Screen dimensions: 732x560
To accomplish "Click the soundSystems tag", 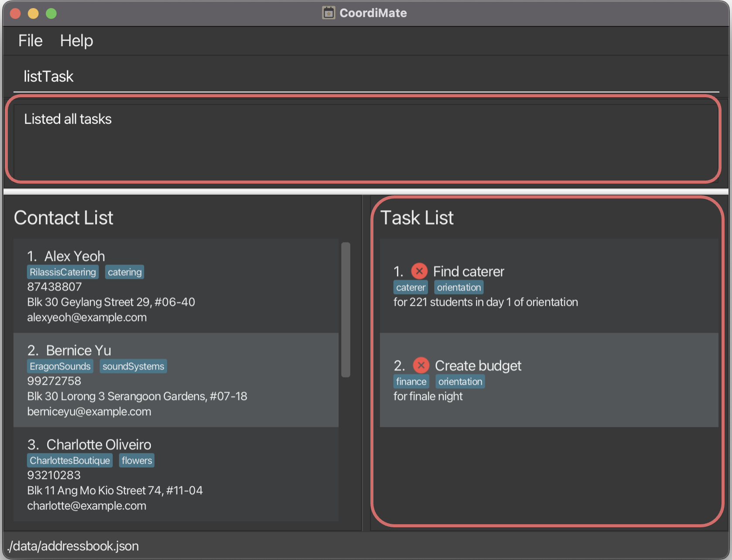I will pos(133,366).
